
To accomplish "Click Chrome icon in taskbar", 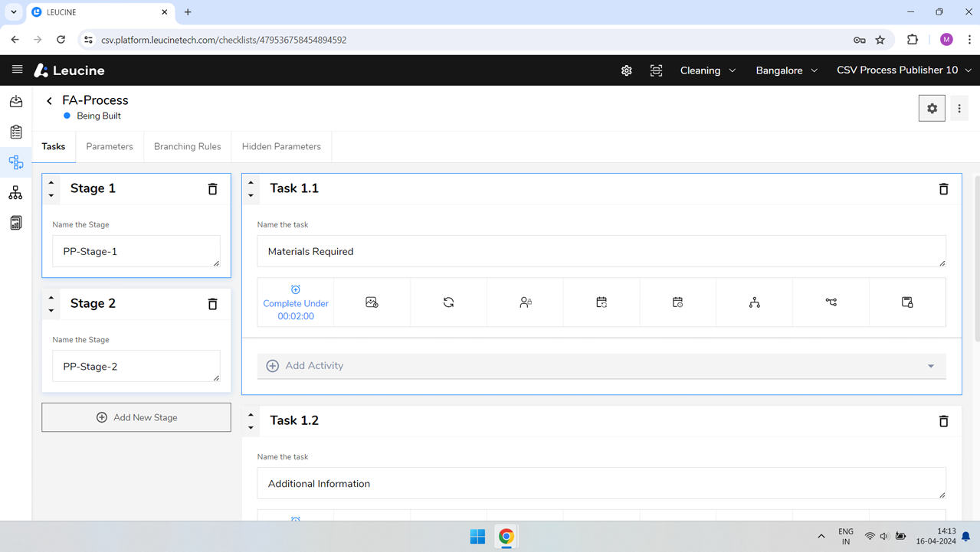I will pyautogui.click(x=506, y=537).
